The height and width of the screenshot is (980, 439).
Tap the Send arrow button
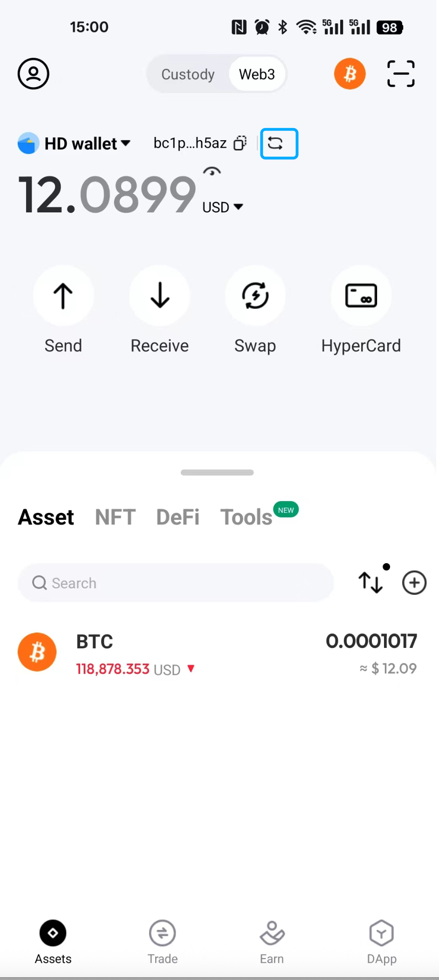click(63, 296)
